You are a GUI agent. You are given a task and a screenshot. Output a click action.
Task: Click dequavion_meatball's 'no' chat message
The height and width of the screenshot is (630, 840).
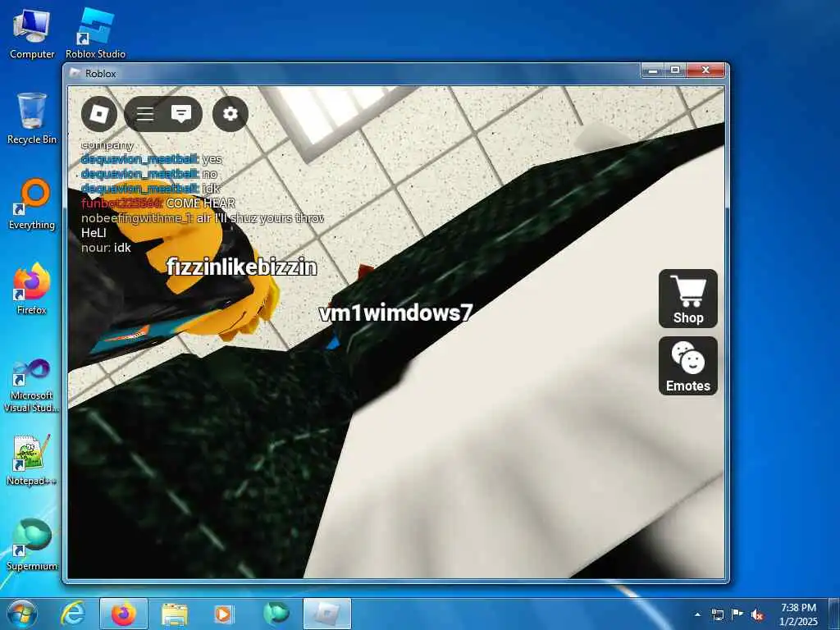(x=149, y=174)
